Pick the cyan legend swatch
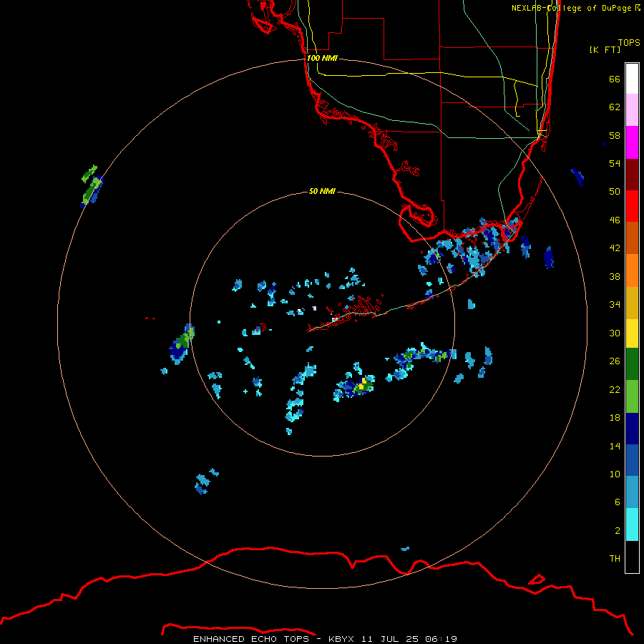The image size is (644, 644). click(x=632, y=525)
